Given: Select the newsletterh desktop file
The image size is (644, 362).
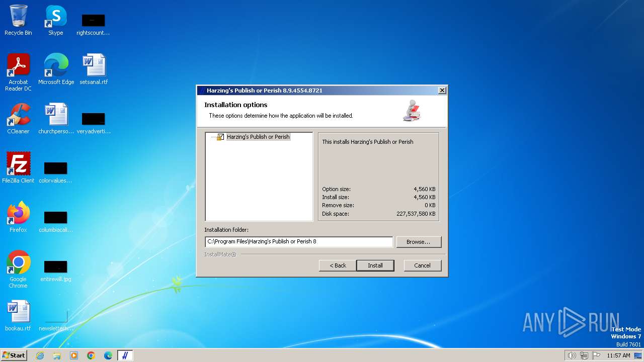Looking at the screenshot, I should coord(55,319).
